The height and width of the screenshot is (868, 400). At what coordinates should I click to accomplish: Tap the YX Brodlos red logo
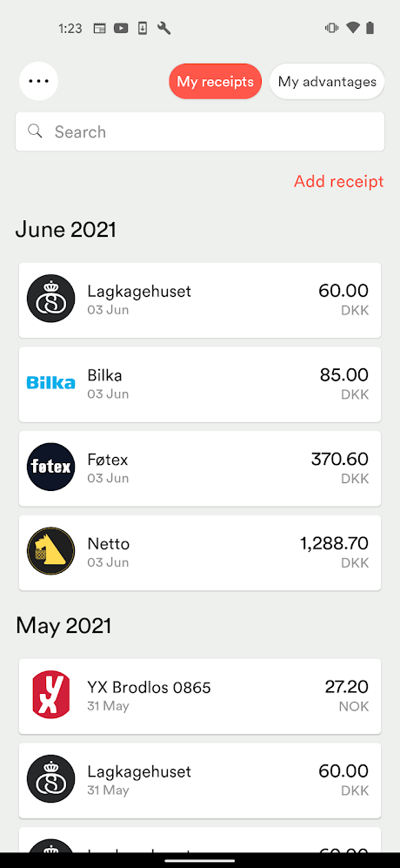51,694
